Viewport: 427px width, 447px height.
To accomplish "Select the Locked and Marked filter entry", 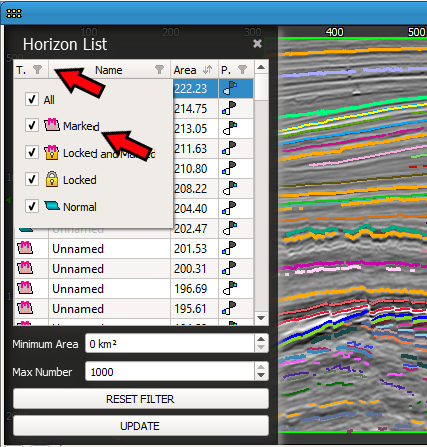I will [100, 153].
